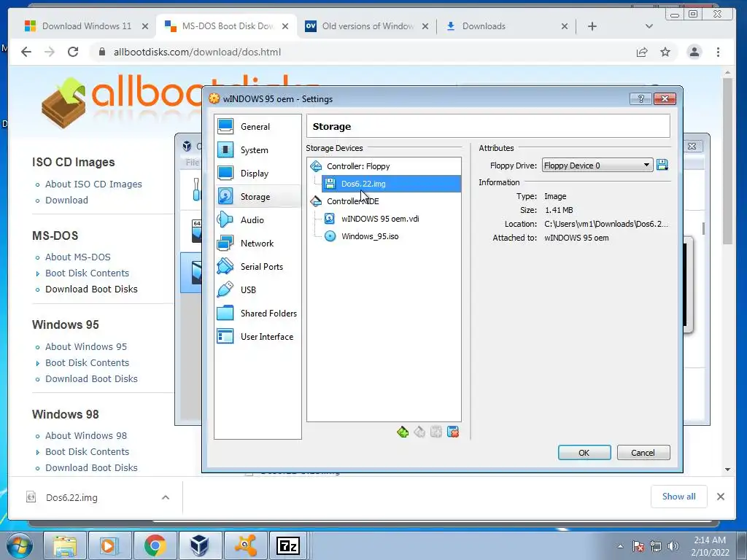This screenshot has width=747, height=560.
Task: Open Chrome profile avatar menu
Action: (694, 52)
